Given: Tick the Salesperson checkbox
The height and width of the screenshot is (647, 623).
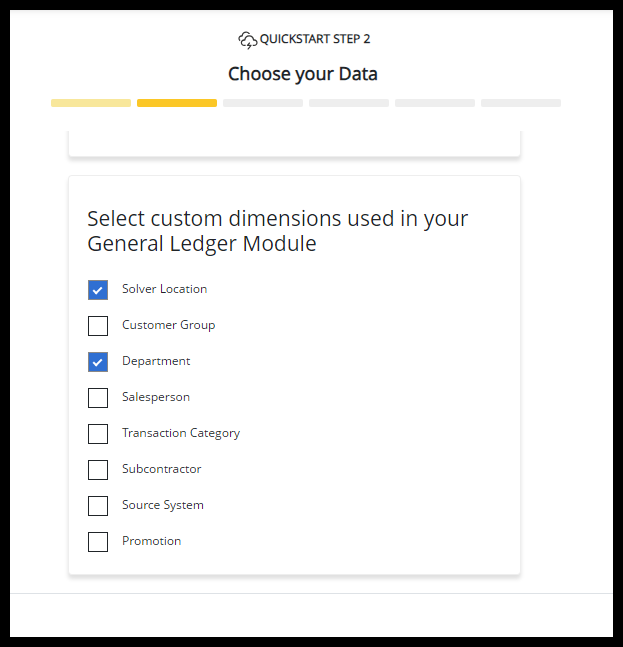Looking at the screenshot, I should 98,398.
